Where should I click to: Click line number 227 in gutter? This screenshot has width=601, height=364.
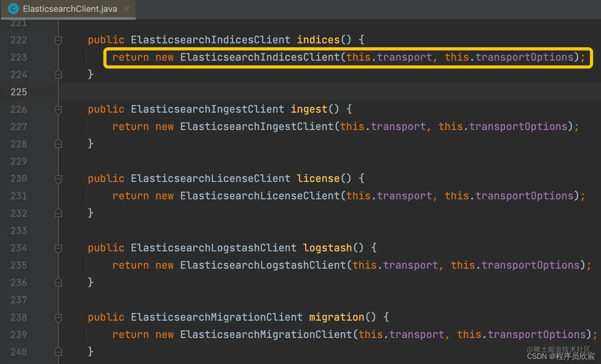click(19, 127)
